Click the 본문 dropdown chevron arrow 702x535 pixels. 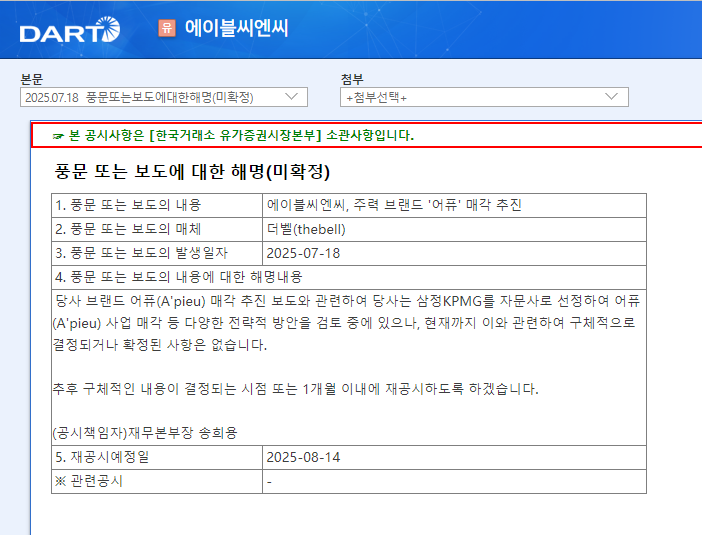coord(291,97)
